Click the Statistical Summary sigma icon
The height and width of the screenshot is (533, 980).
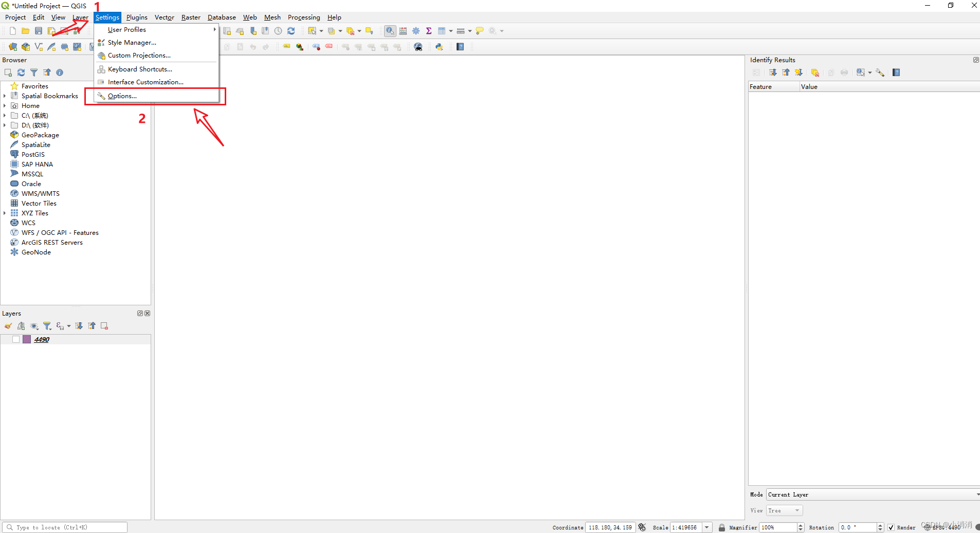(x=429, y=31)
